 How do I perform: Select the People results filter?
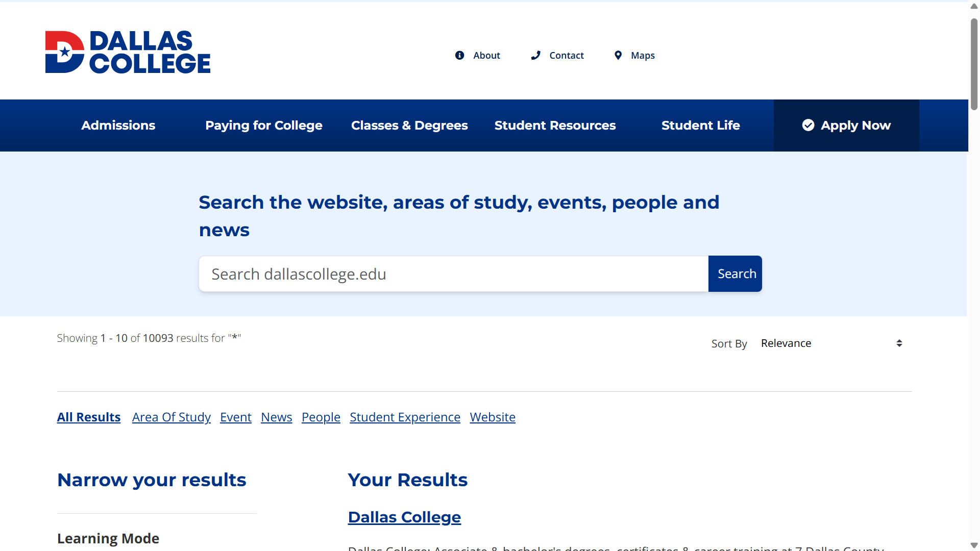point(321,417)
